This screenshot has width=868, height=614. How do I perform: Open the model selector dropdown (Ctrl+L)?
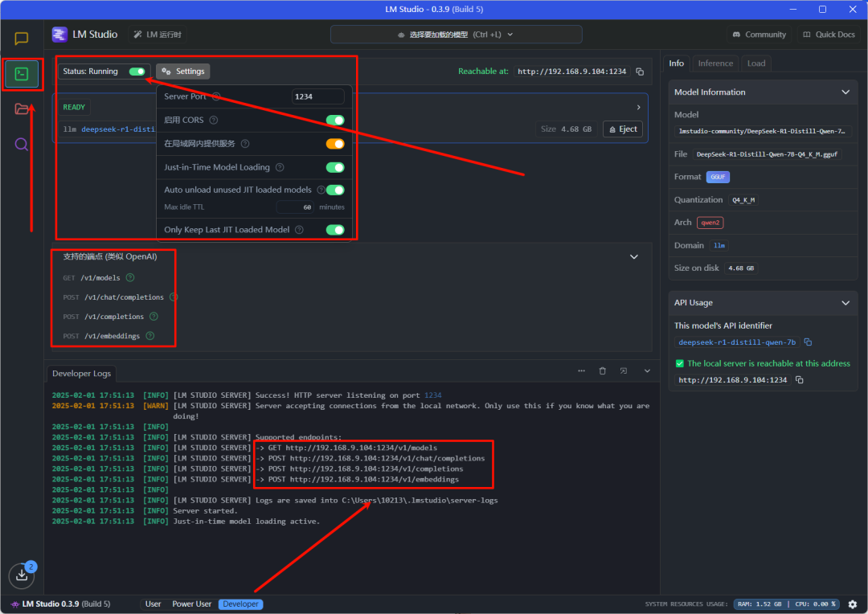tap(457, 35)
